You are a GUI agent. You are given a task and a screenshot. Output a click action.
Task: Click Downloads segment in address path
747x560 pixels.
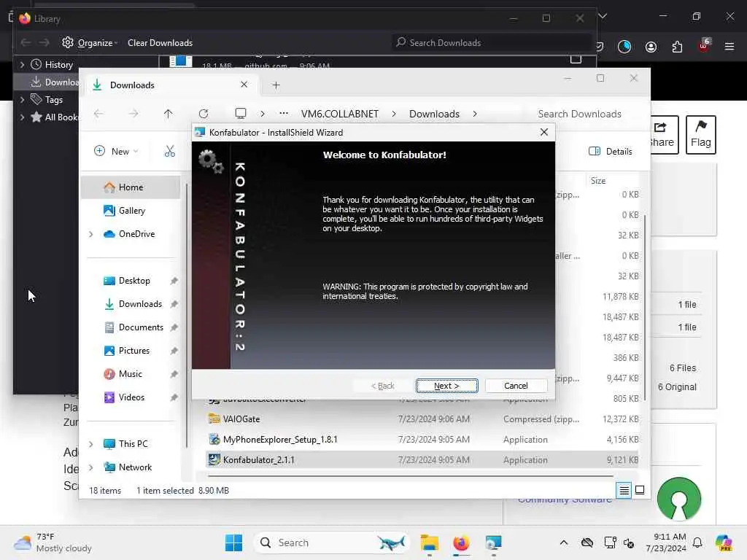[434, 114]
